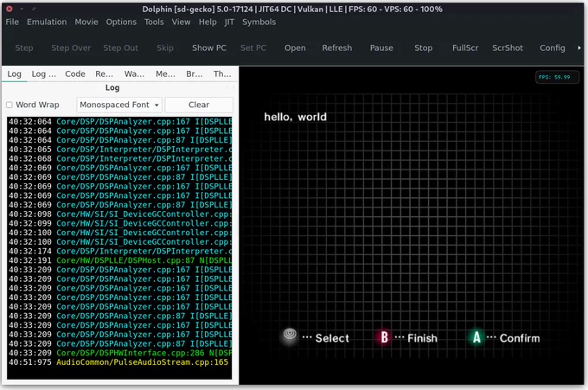Click the window close button
588x390 pixels.
tap(10, 9)
